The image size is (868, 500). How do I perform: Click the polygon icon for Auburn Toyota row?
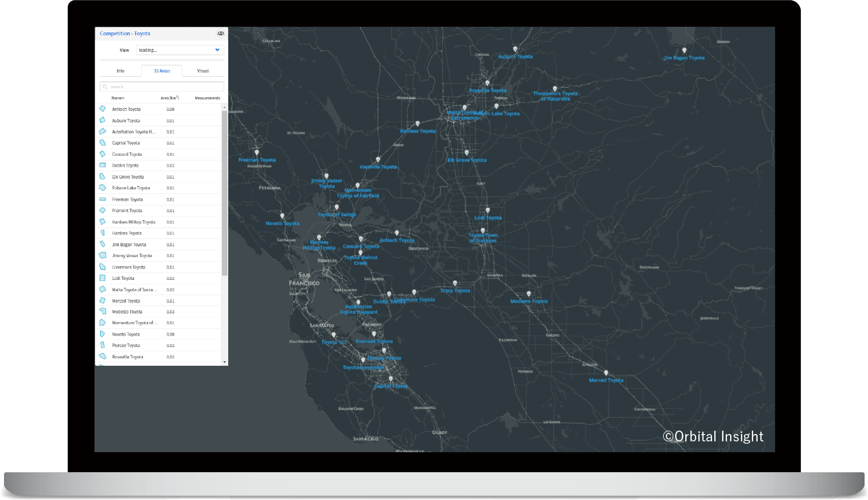(102, 120)
